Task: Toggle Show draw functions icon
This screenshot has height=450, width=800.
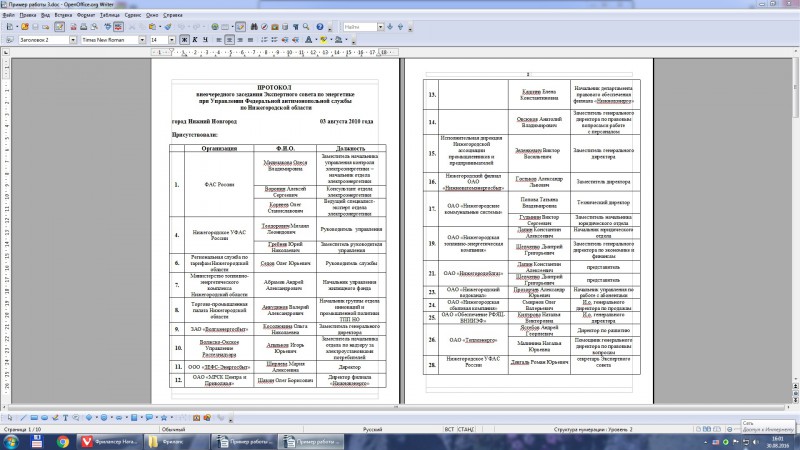Action: coord(241,27)
